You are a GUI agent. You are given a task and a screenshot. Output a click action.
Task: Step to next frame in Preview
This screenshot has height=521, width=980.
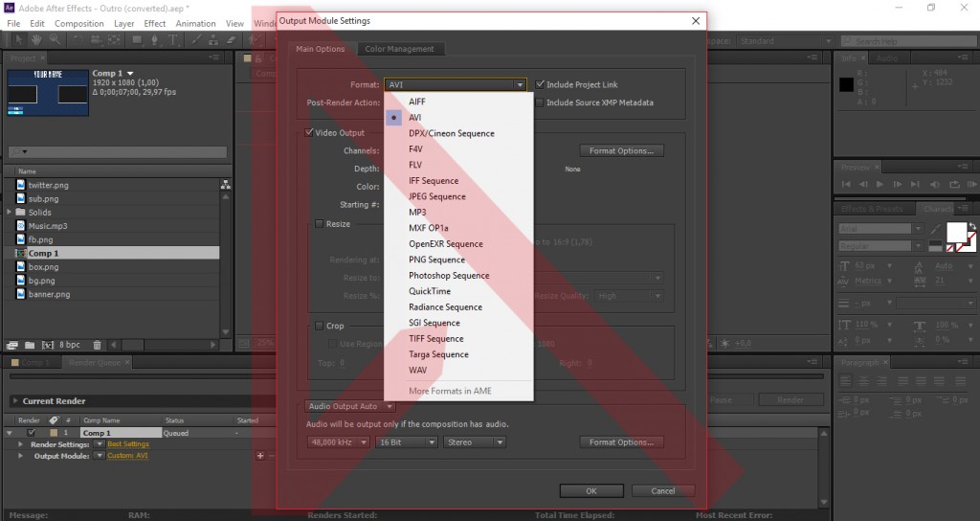[x=898, y=185]
